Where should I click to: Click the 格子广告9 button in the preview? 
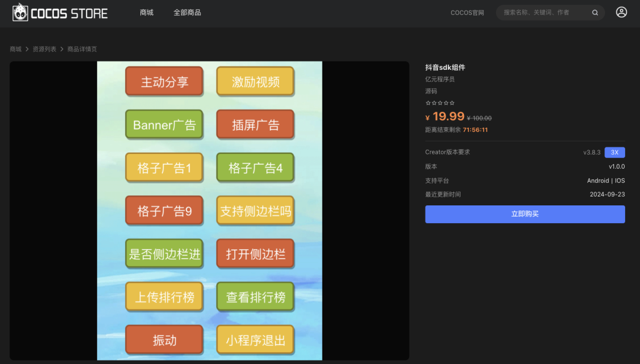click(x=164, y=211)
